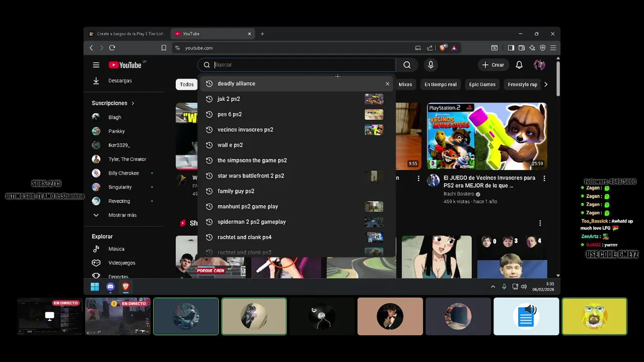The height and width of the screenshot is (362, 644).
Task: Start voice search with the microphone
Action: pos(431,65)
